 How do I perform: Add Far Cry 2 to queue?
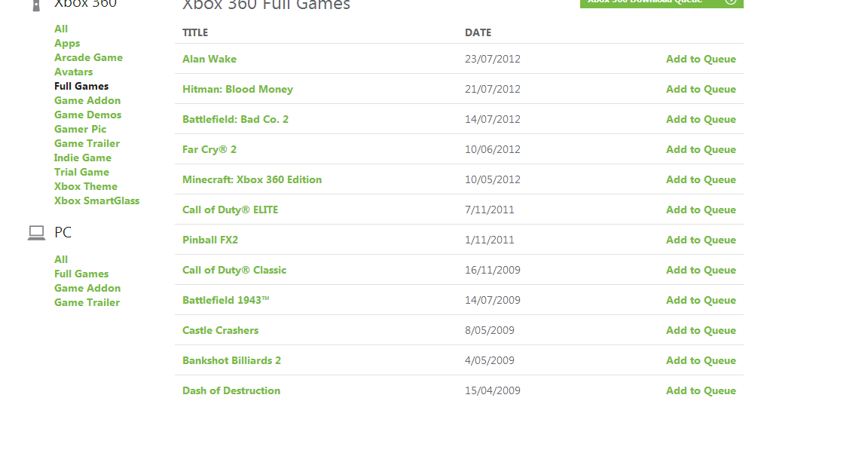[x=701, y=149]
